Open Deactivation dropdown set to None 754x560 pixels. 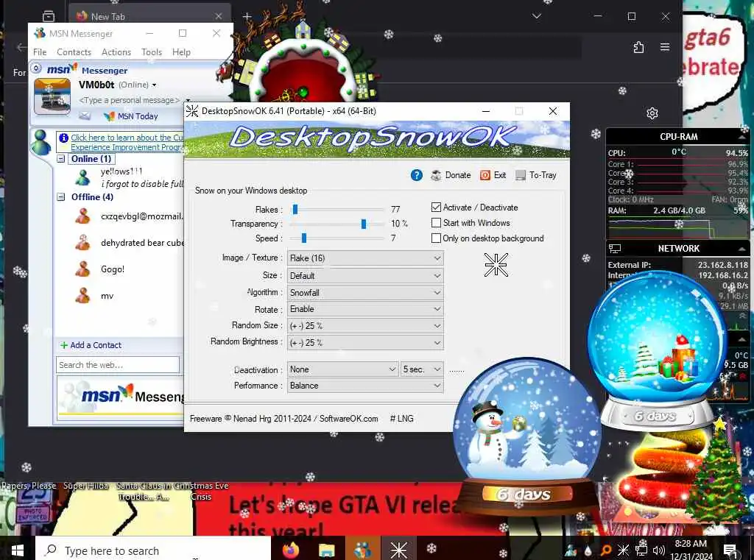click(x=342, y=369)
